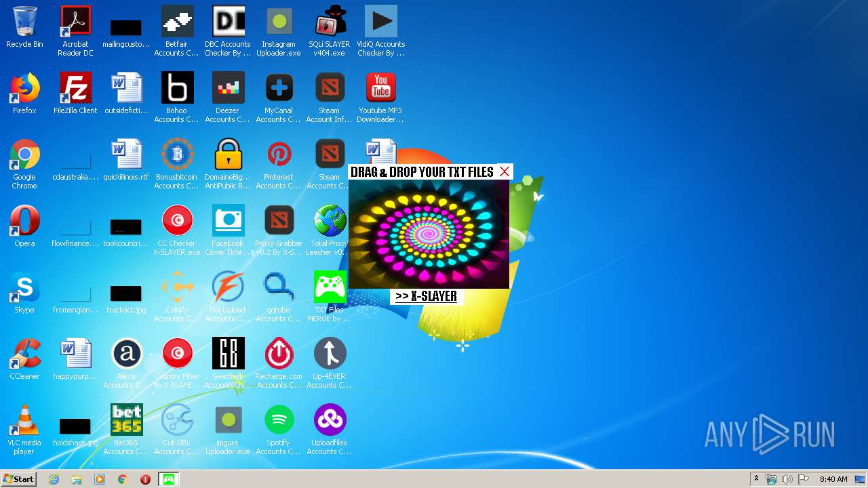This screenshot has width=868, height=488.
Task: Select TXT Files MERGE desktop icon
Action: coord(330,288)
